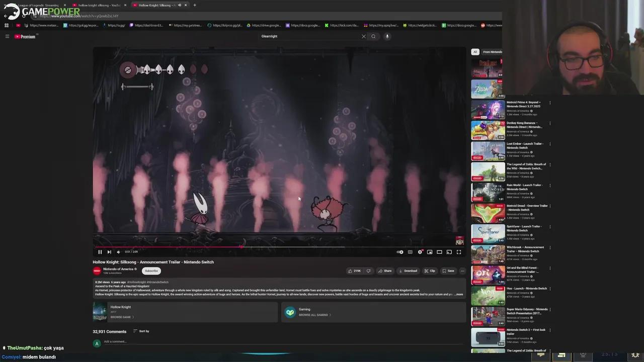Play Spiritfarer Launch Trailer thumbnail

pos(488,234)
